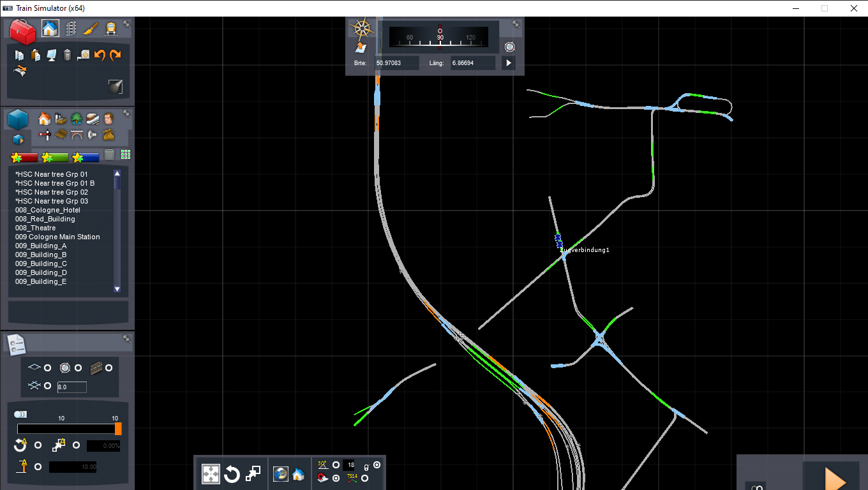The width and height of the screenshot is (868, 490).
Task: Choose the factory industry category icon
Action: click(x=61, y=119)
